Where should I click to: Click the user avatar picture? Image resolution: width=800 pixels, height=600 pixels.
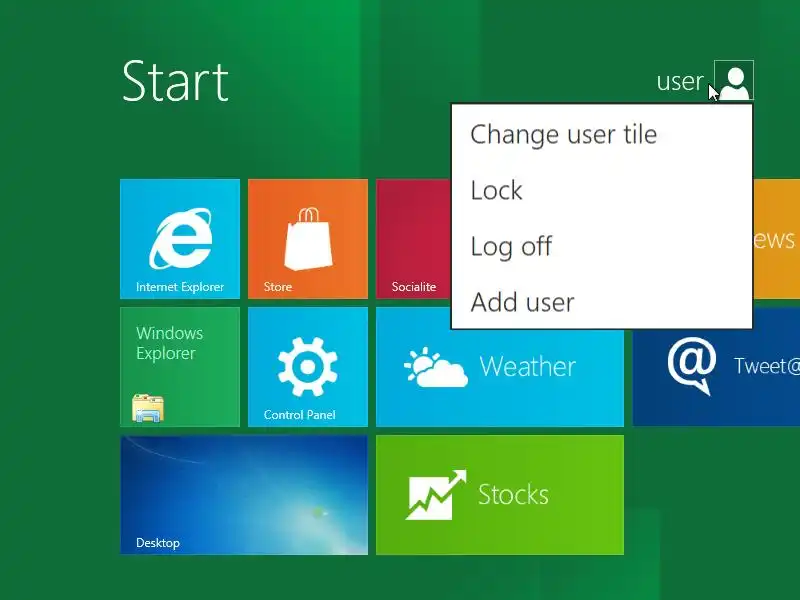click(x=734, y=81)
